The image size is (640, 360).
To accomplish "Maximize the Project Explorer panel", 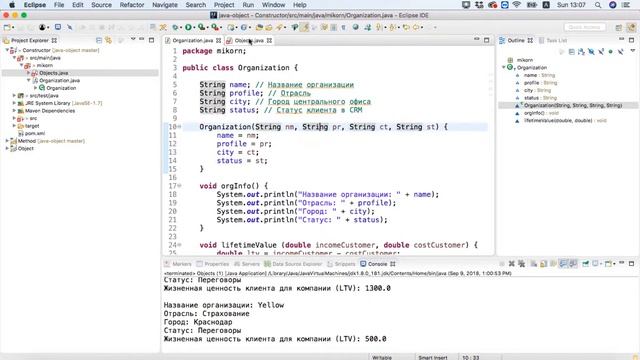I will click(x=151, y=40).
